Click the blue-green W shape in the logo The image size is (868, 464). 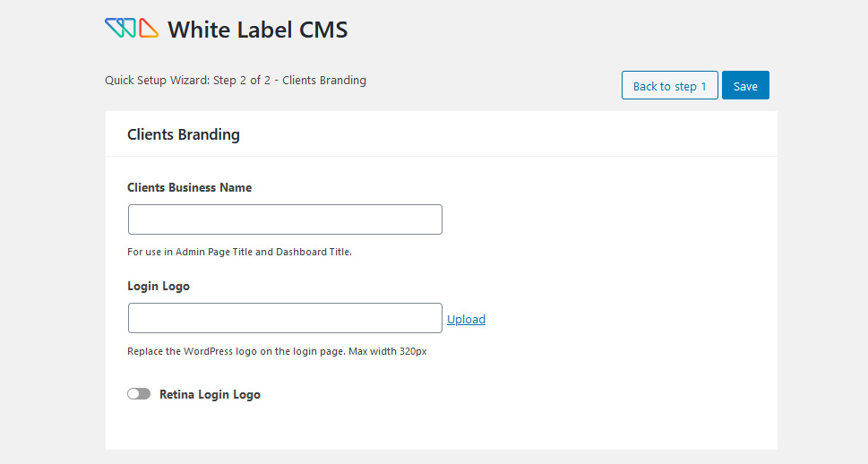tap(121, 28)
